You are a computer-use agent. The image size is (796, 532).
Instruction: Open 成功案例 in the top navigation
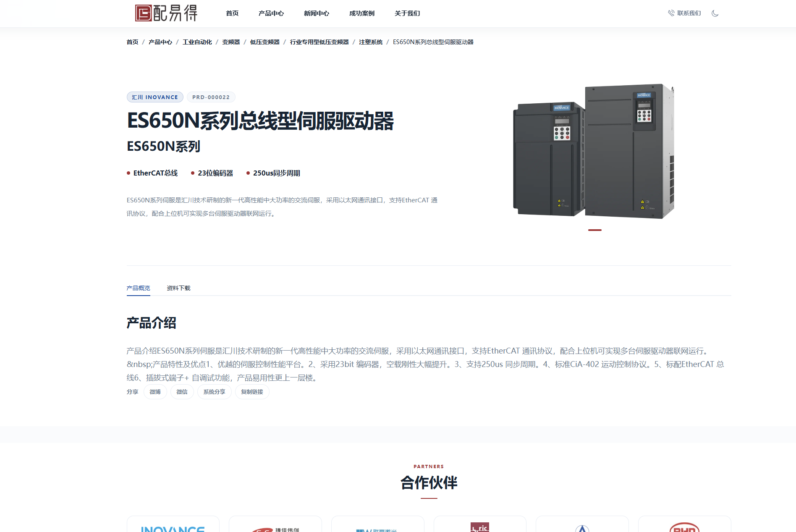[x=362, y=13]
